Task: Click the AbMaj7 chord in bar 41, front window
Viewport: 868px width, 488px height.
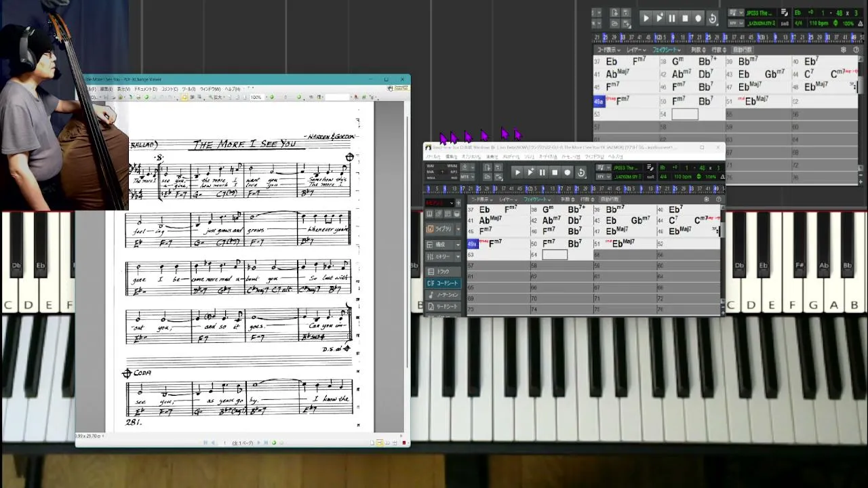Action: [x=490, y=221]
